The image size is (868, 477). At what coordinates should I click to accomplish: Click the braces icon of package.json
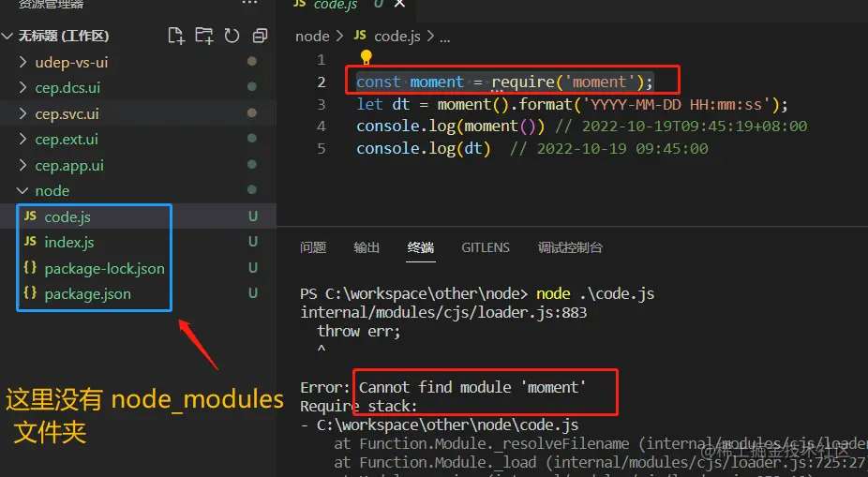[30, 293]
